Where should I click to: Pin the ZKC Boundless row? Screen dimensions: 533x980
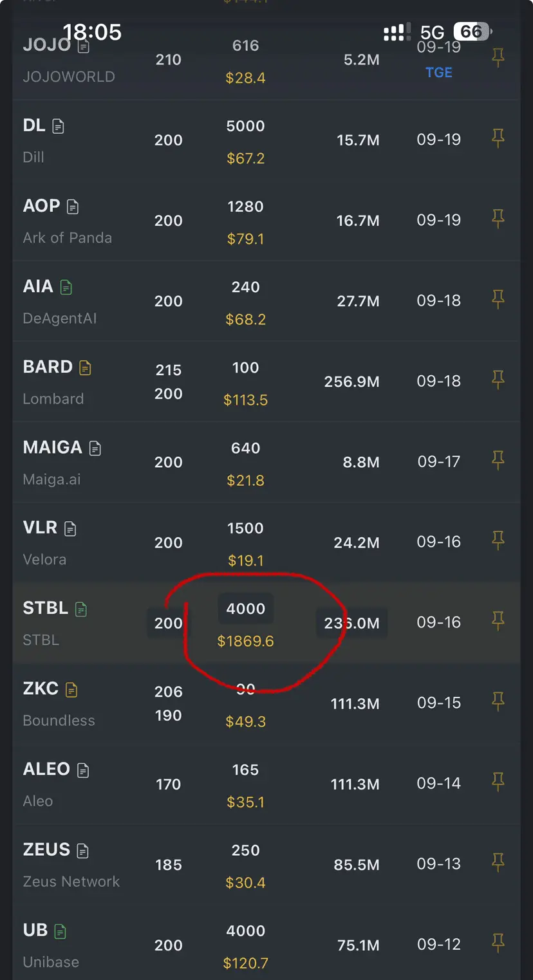click(498, 701)
